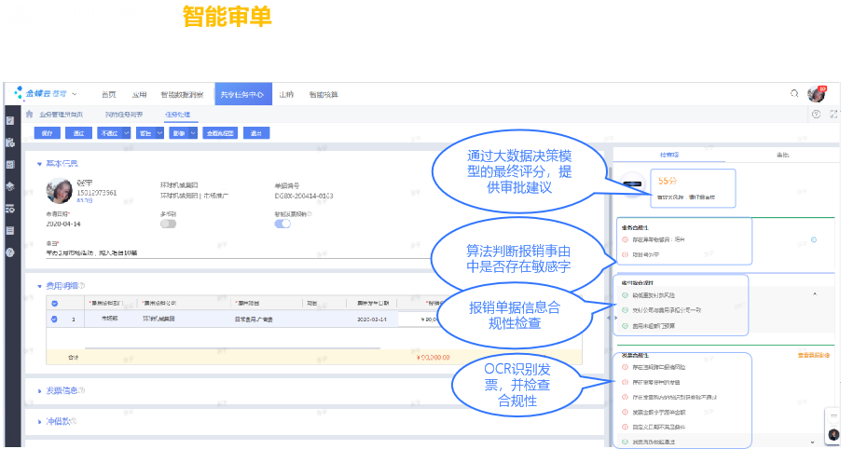Switch to the 任务处理 tab
The height and width of the screenshot is (449, 868).
(178, 115)
